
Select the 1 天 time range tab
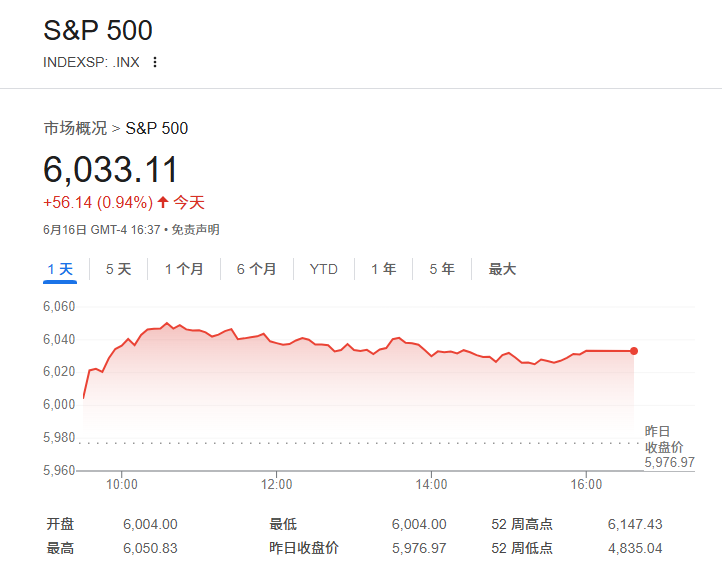pyautogui.click(x=60, y=269)
